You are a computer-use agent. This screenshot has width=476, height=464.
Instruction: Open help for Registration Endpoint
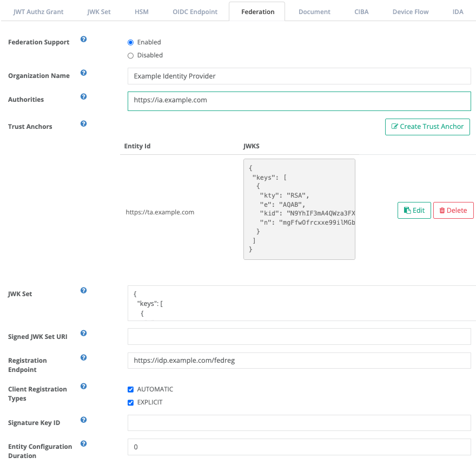point(83,357)
